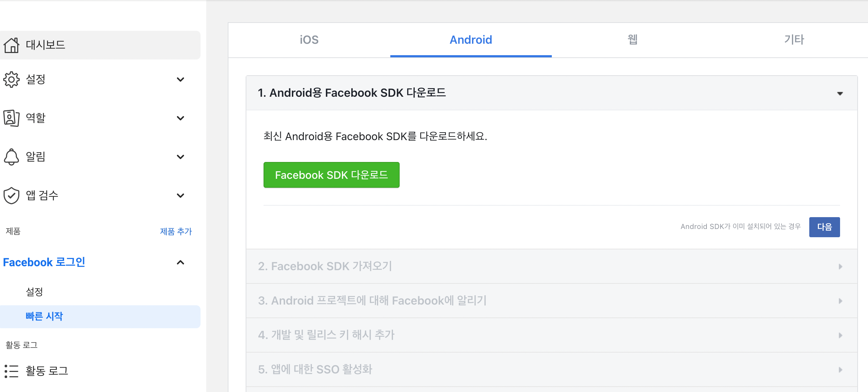This screenshot has height=392, width=868.
Task: Collapse the Facebook 로그인 product section
Action: 180,263
